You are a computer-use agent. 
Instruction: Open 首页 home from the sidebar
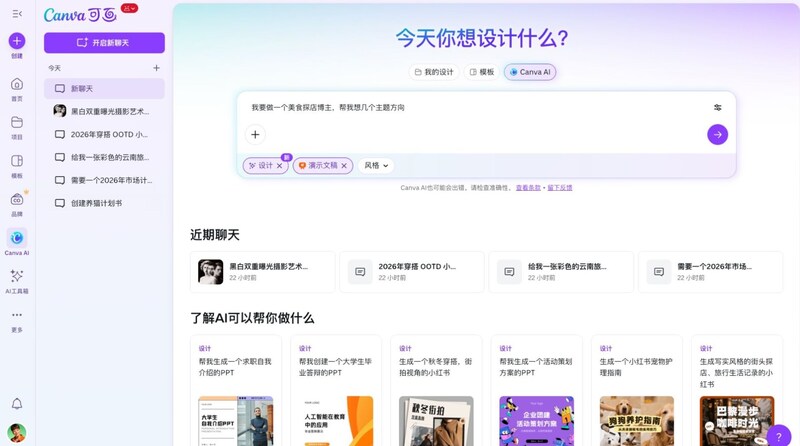coord(17,84)
